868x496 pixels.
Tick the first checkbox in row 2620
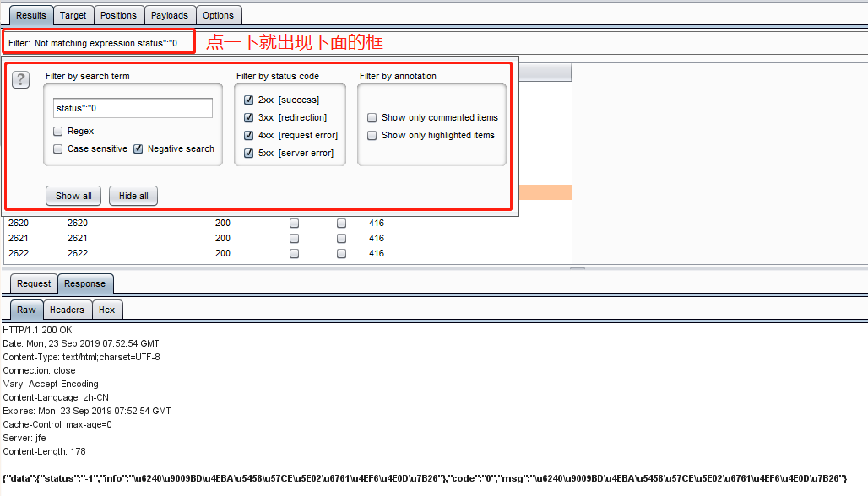(x=295, y=223)
